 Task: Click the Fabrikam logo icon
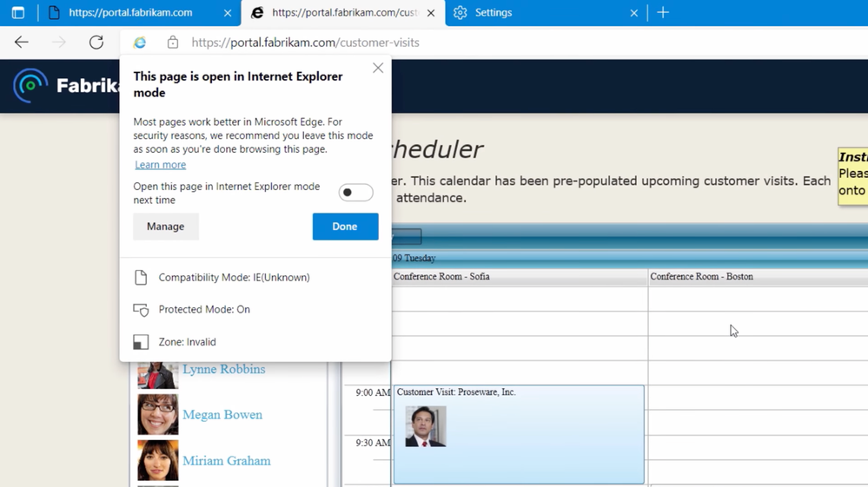point(30,86)
